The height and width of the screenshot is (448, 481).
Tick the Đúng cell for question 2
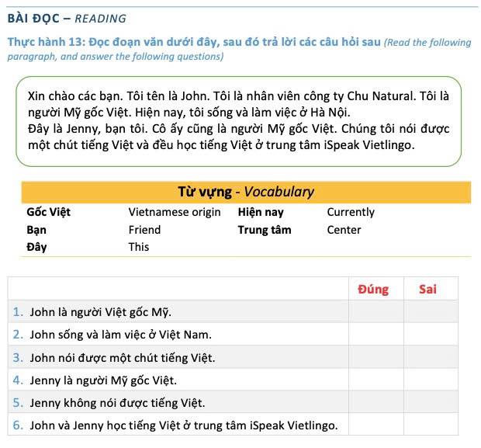[x=375, y=335]
